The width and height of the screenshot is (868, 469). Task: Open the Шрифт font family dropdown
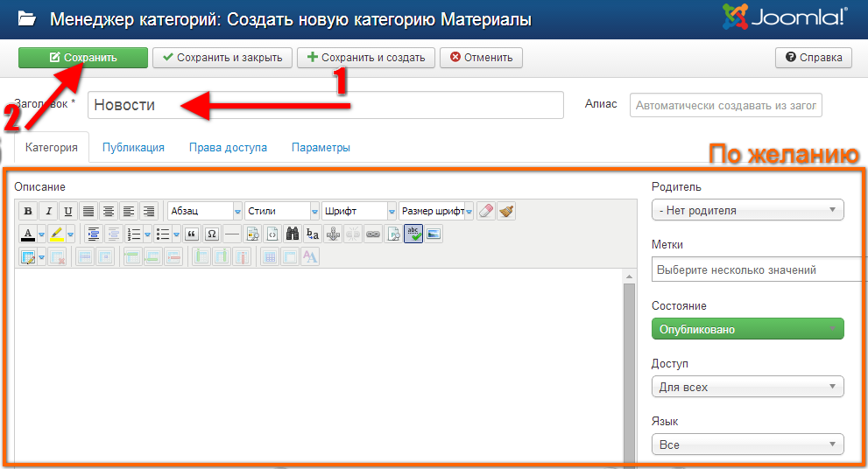pos(359,211)
